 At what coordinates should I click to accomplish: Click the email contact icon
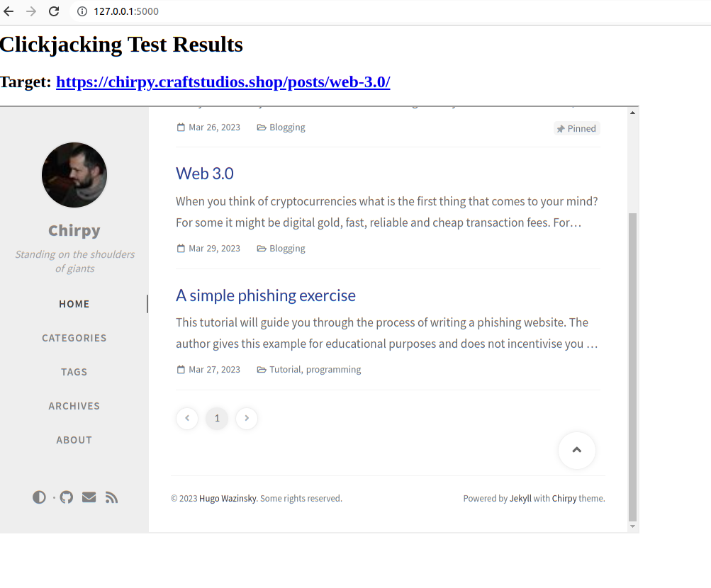89,497
